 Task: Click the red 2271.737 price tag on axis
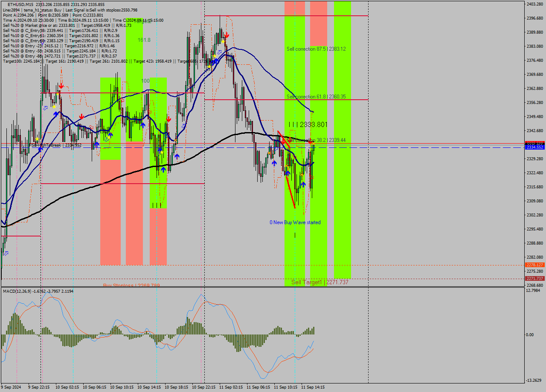534,278
